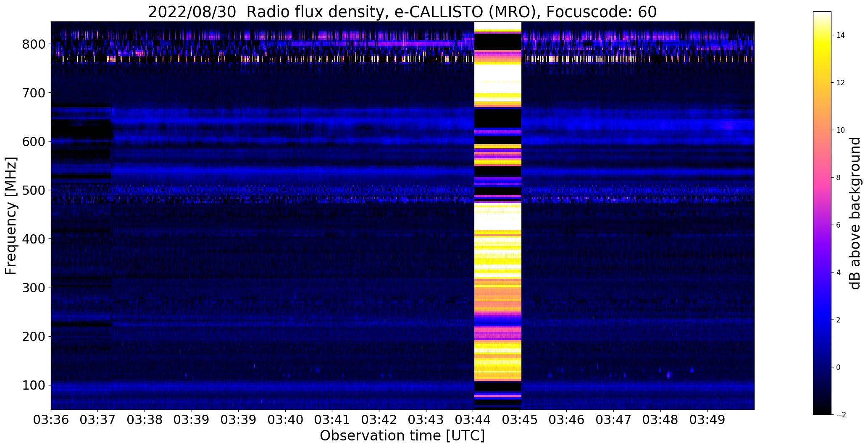Click the 200 frequency tick label
868x448 pixels.
34,336
